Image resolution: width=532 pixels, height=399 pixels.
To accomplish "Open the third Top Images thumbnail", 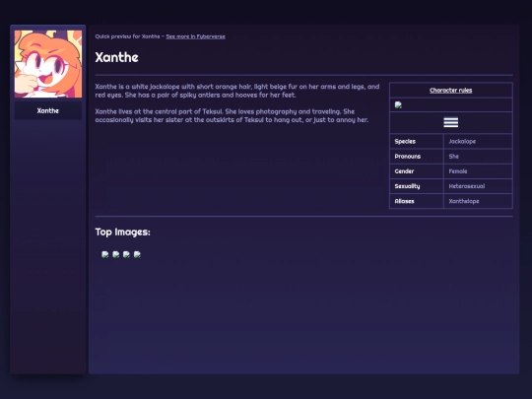I will 126,254.
